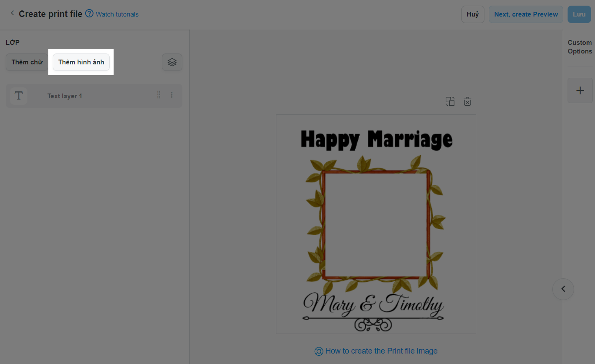Open the help question mark icon

click(89, 14)
